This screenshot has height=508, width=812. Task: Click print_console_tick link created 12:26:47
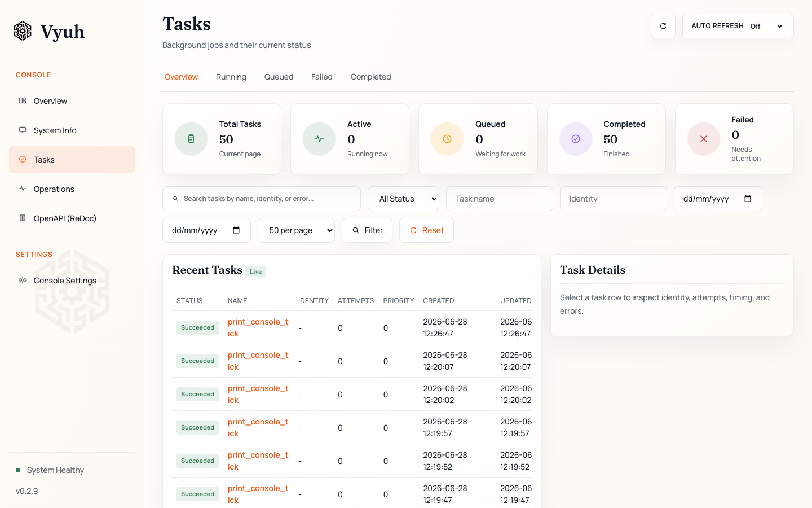(258, 327)
